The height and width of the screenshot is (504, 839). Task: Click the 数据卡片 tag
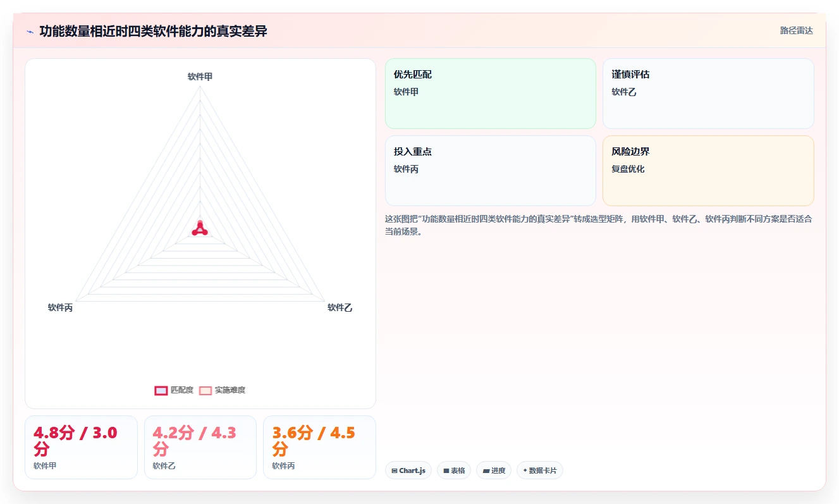tap(540, 470)
